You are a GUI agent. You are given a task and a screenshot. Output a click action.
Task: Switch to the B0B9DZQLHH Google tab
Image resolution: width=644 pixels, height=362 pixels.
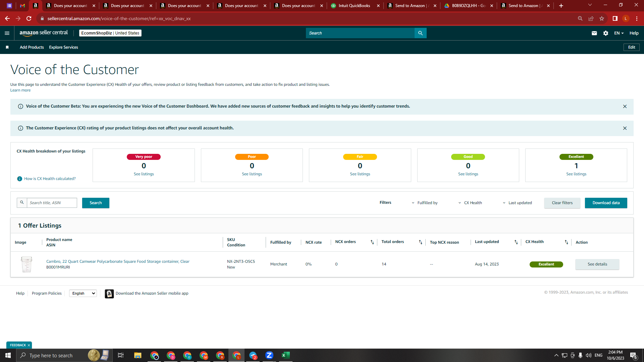tap(469, 6)
